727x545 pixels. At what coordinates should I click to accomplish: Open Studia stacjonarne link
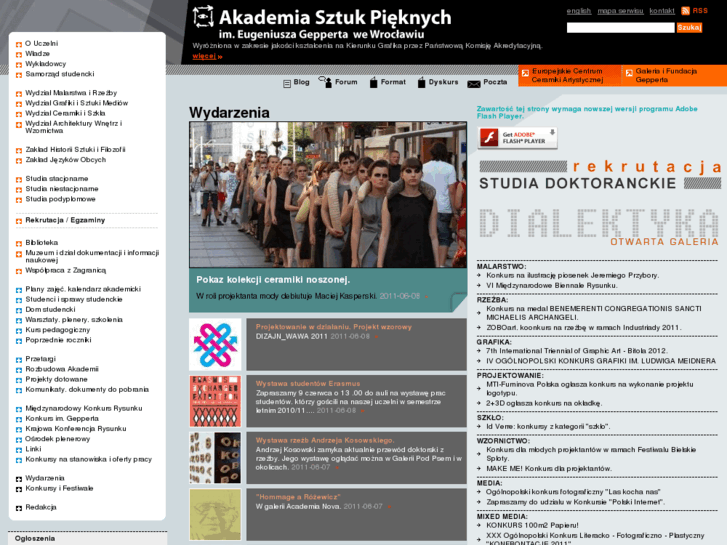pos(57,179)
